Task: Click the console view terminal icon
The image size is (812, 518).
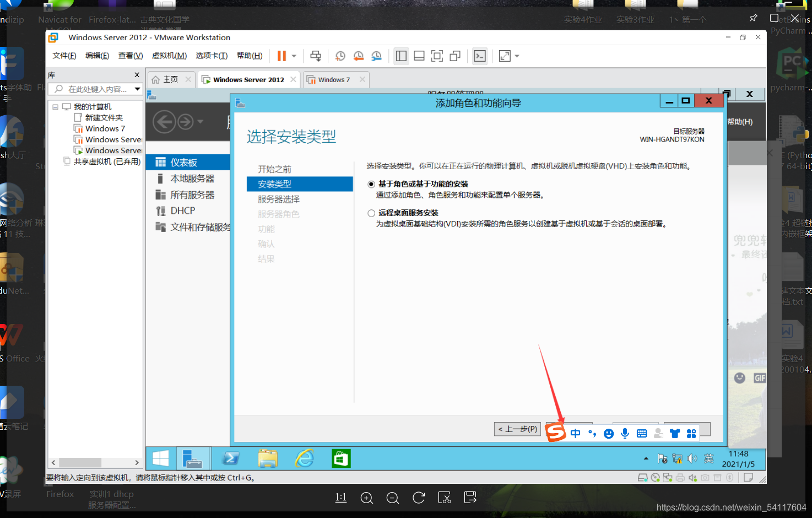Action: [x=480, y=56]
